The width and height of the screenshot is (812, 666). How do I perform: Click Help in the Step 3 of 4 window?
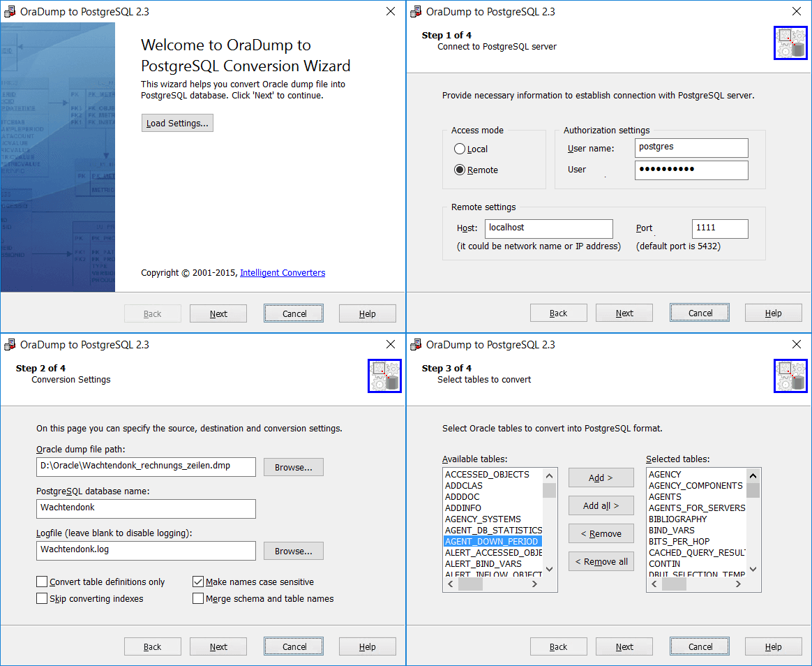pyautogui.click(x=773, y=647)
